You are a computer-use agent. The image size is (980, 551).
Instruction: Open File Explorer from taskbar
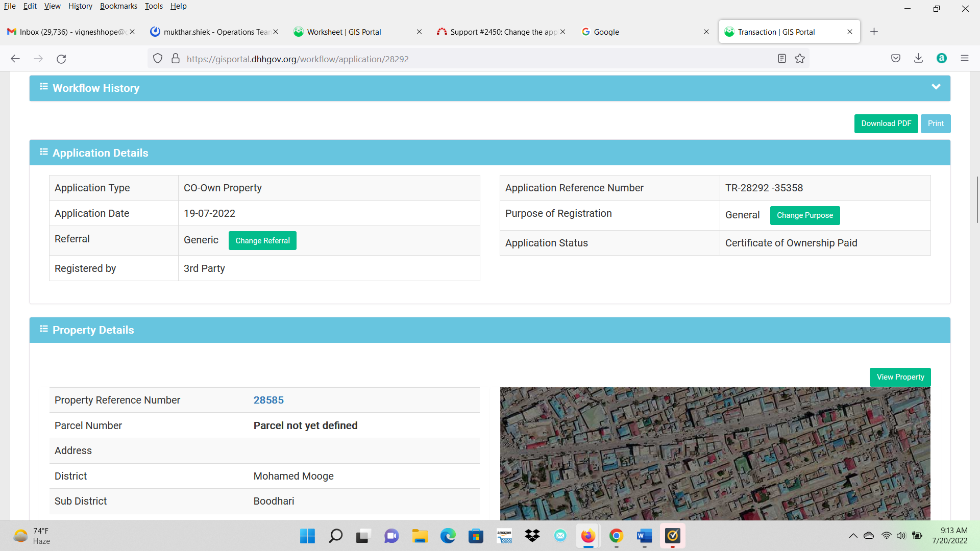coord(420,536)
